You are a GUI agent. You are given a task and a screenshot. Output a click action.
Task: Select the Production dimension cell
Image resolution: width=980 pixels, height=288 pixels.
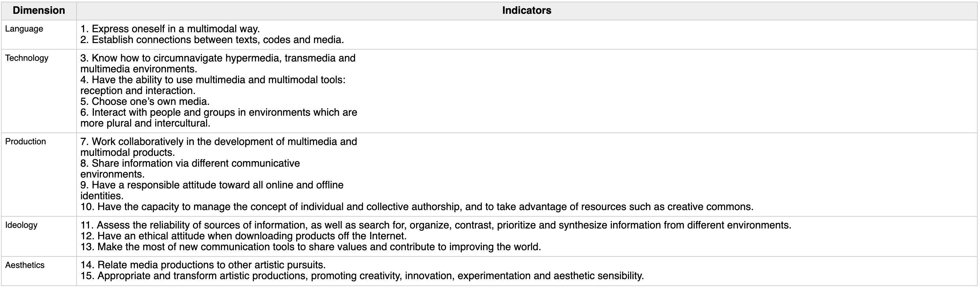tap(26, 141)
